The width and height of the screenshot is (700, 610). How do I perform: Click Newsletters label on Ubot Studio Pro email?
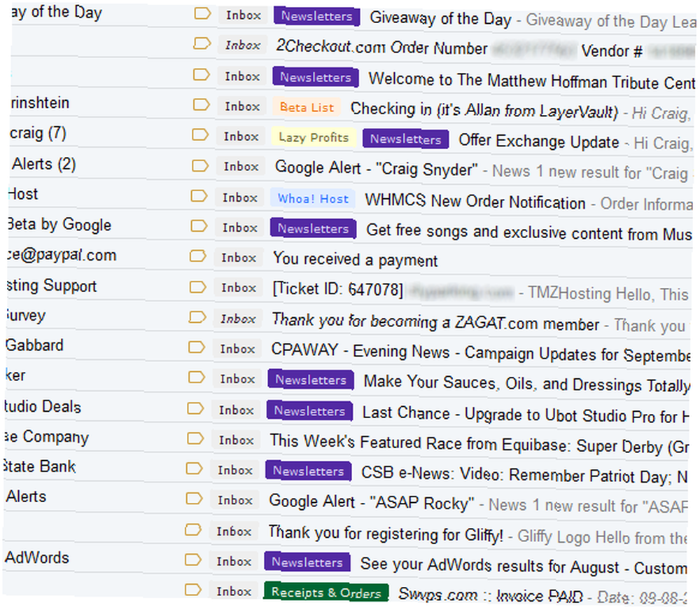[309, 411]
